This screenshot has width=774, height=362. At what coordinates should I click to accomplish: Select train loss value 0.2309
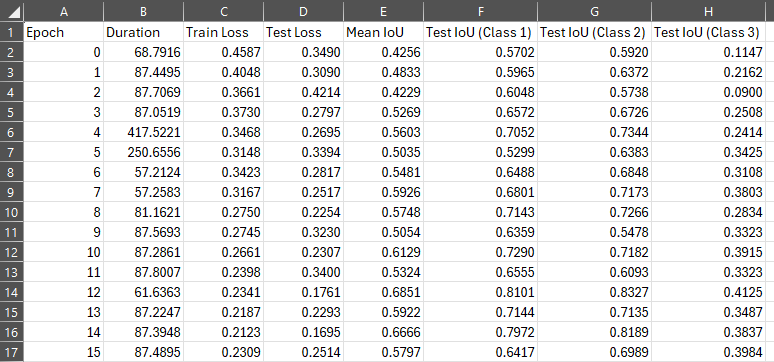click(x=223, y=353)
